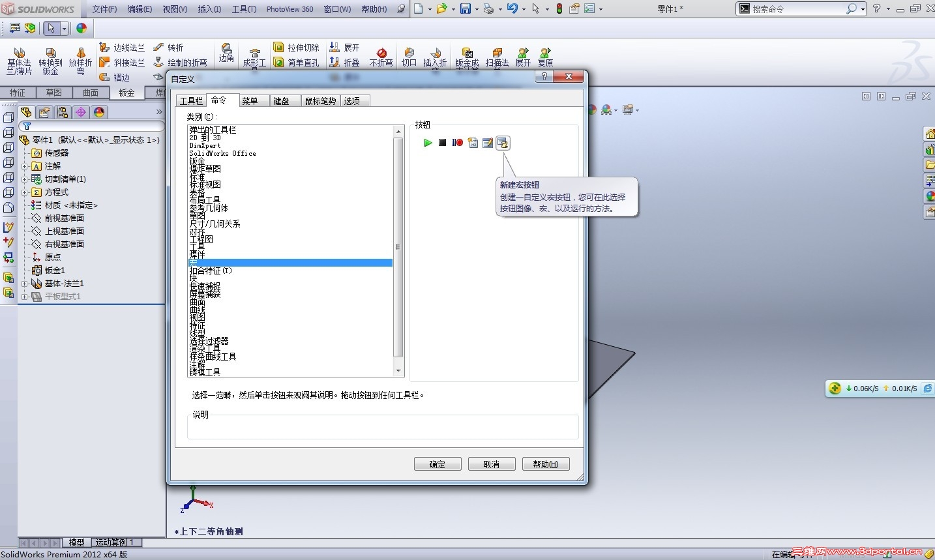Switch to the 草图 command manager tab
This screenshot has height=560, width=935.
click(54, 93)
